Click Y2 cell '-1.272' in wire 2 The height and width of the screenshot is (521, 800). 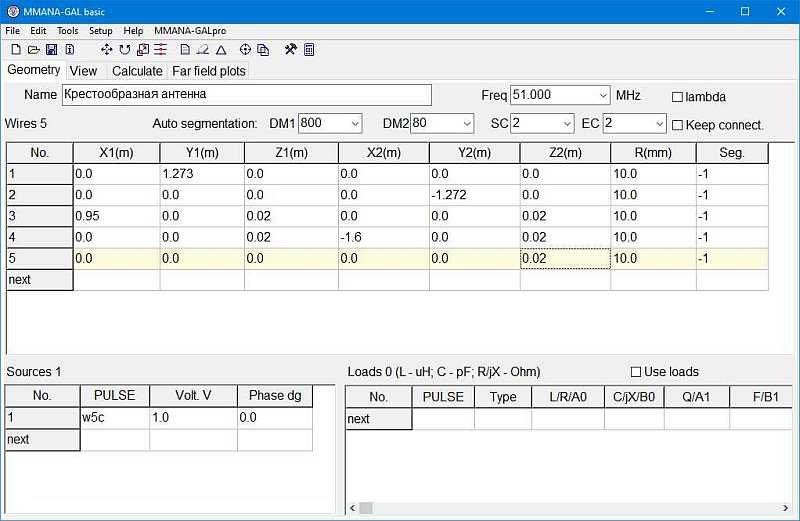(x=474, y=195)
